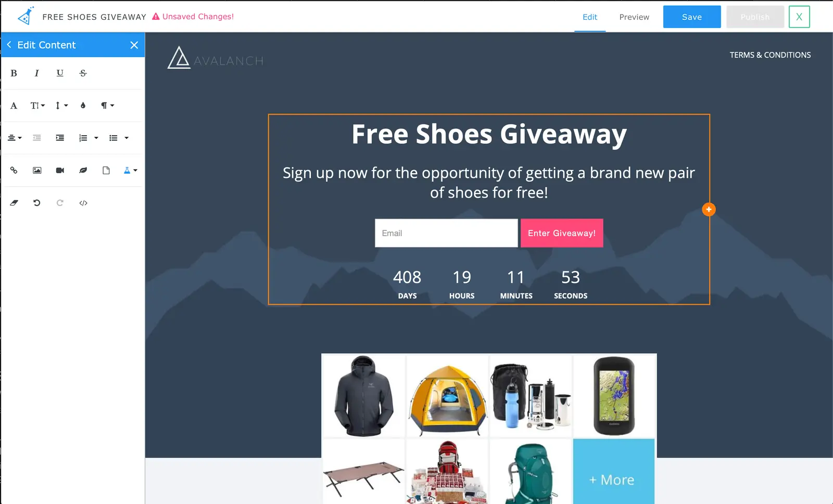Image resolution: width=833 pixels, height=504 pixels.
Task: Open the Terms & Conditions link
Action: click(770, 55)
